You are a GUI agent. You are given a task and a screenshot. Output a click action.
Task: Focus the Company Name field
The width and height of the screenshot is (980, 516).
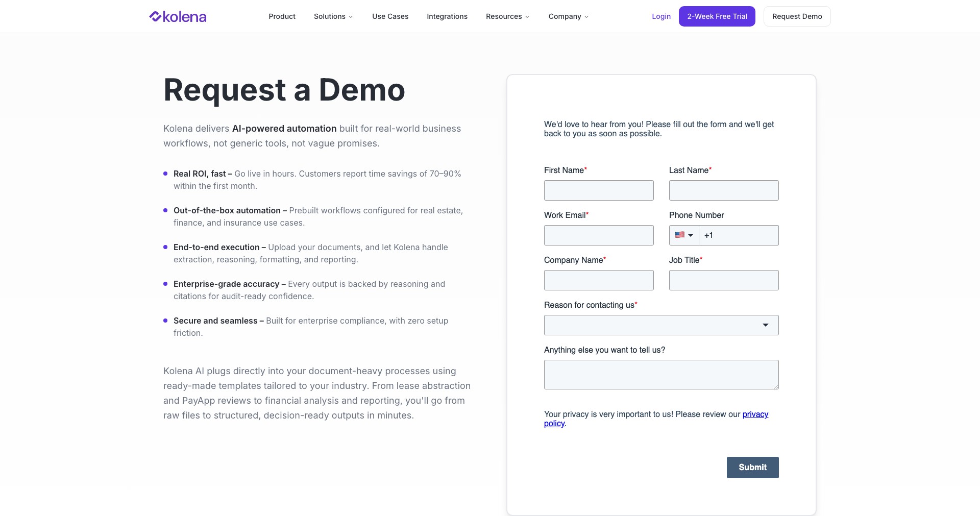click(599, 280)
